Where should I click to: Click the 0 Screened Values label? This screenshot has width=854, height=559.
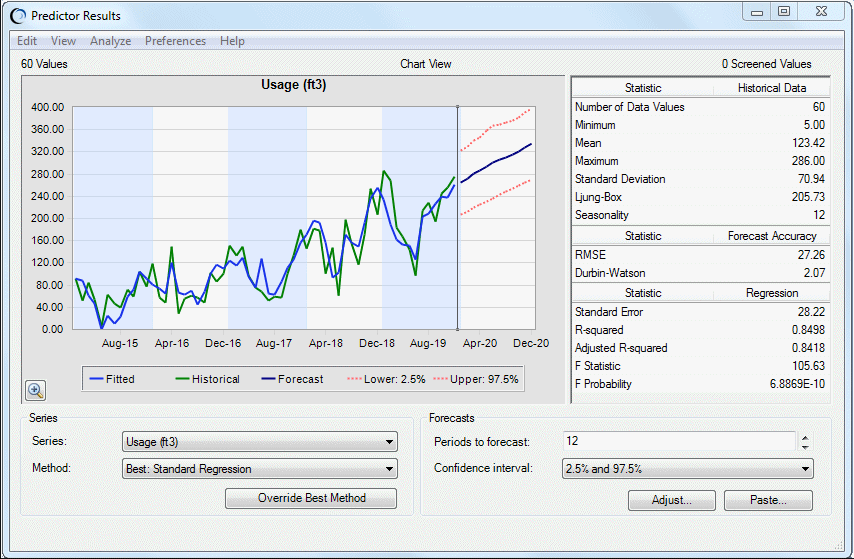coord(766,64)
